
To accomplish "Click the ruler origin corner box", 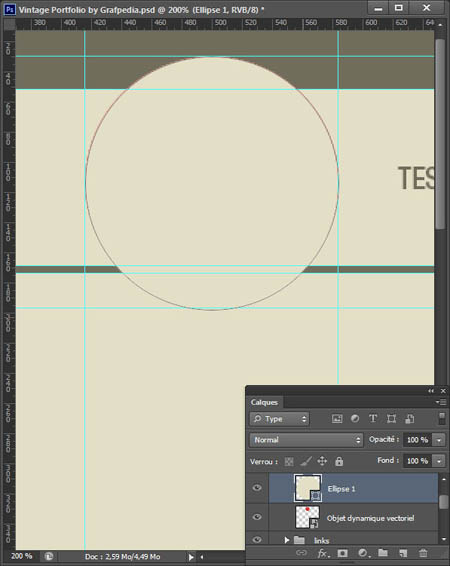I will click(9, 24).
